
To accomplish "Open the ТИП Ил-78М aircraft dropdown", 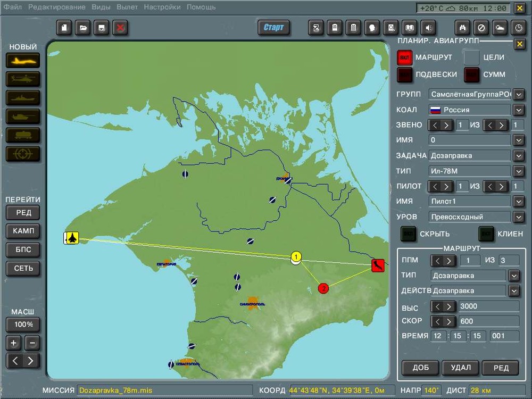I will click(x=519, y=171).
